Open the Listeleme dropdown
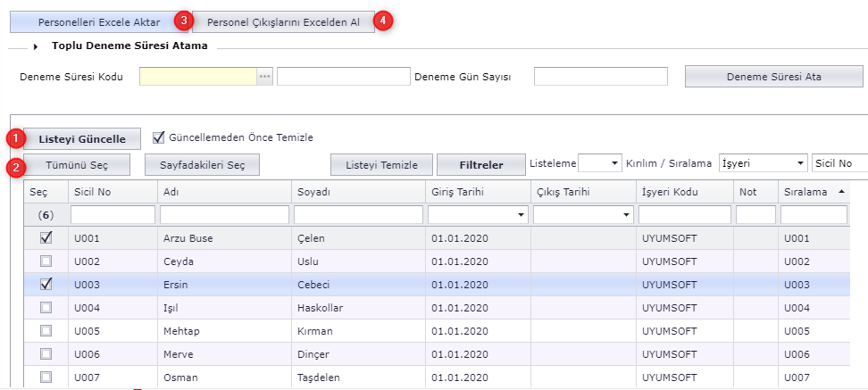Screen dimensions: 868x390 click(x=613, y=164)
